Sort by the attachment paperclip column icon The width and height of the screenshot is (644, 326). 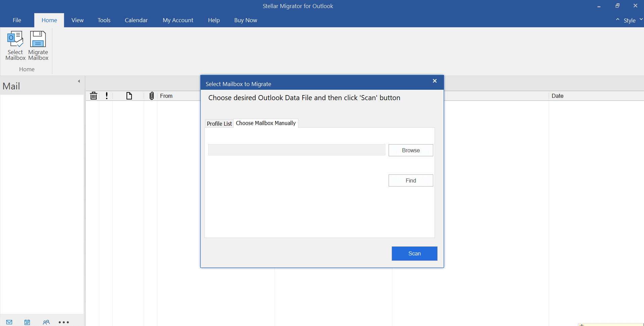tap(151, 96)
